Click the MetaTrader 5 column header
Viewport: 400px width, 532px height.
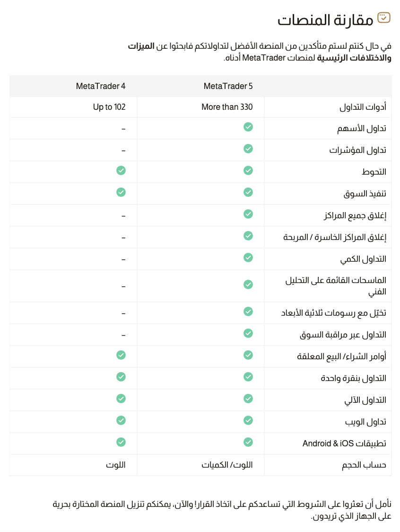pyautogui.click(x=228, y=86)
